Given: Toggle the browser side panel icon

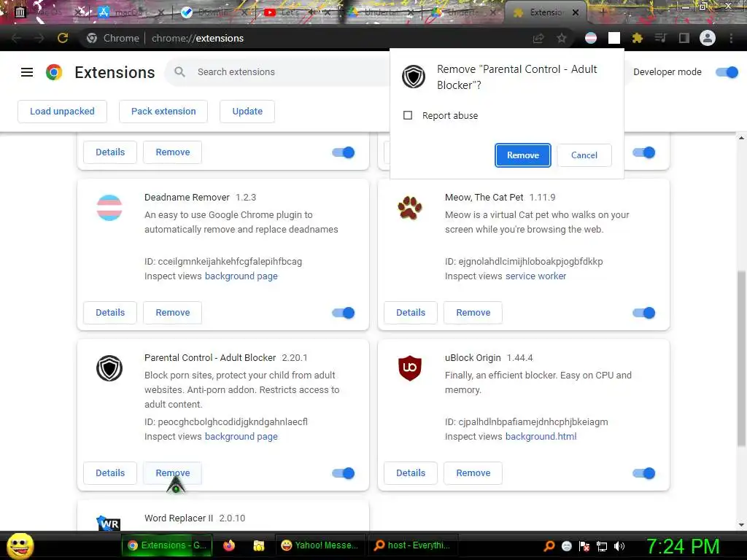Looking at the screenshot, I should pyautogui.click(x=684, y=38).
